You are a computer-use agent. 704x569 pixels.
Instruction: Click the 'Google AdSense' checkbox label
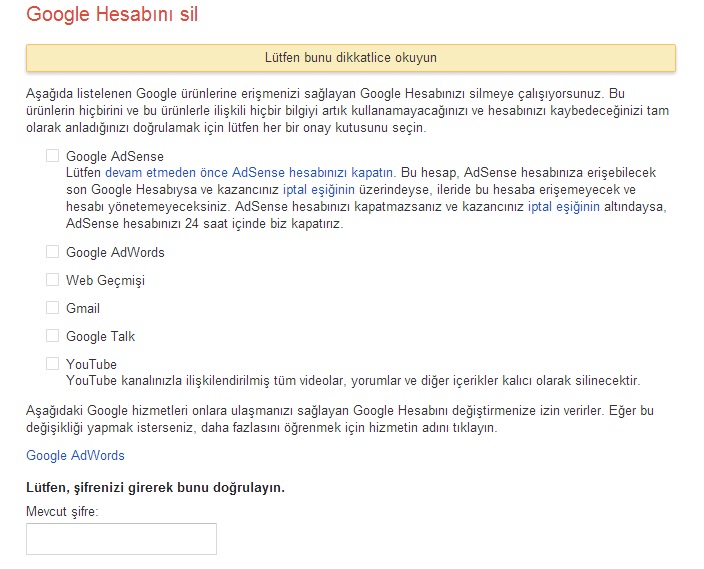tap(115, 156)
